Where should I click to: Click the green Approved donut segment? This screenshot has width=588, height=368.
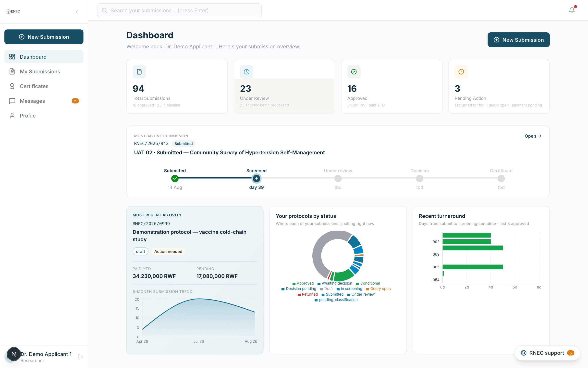(x=343, y=275)
